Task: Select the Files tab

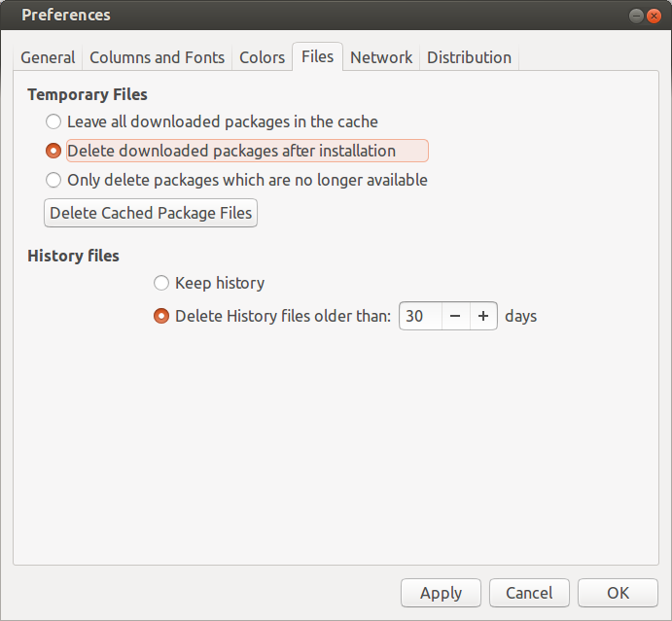Action: tap(317, 56)
